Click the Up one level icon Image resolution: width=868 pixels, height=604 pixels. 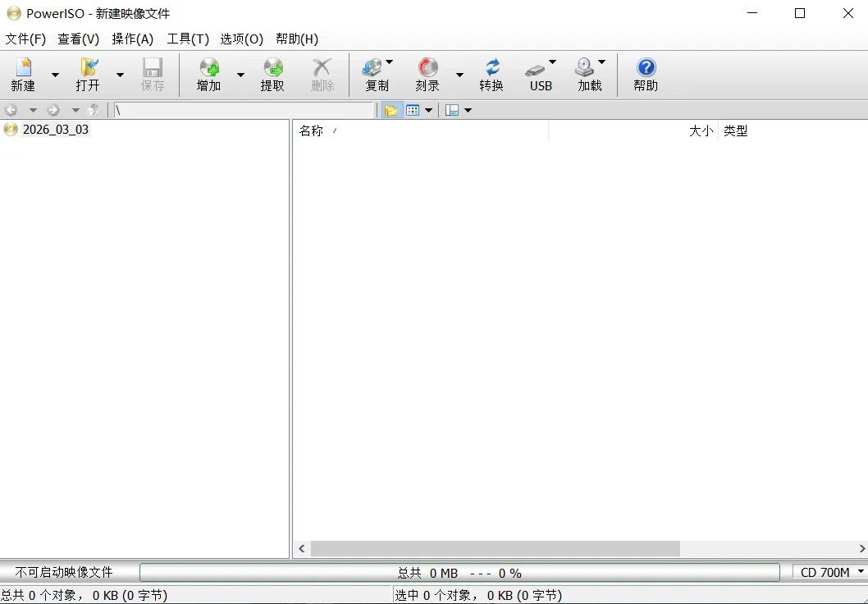pos(94,110)
